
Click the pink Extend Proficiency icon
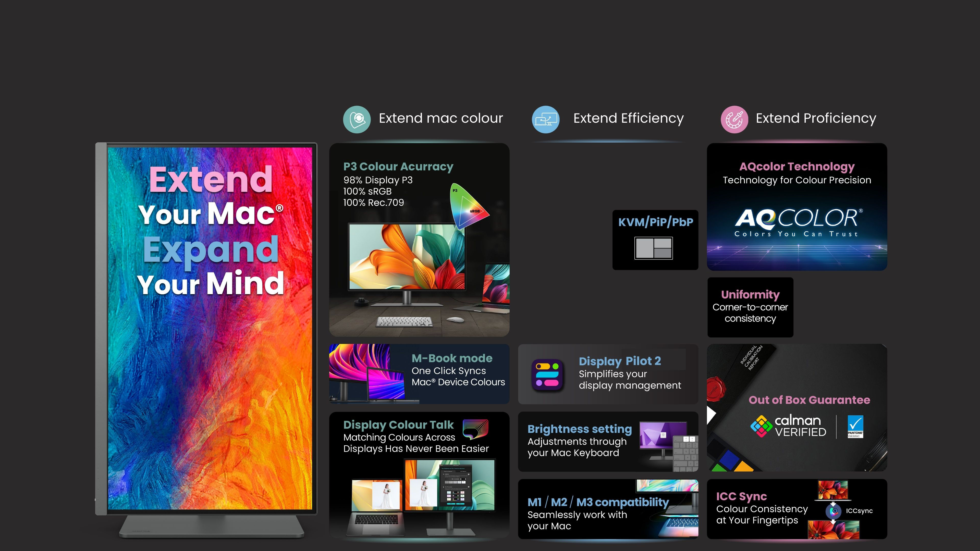(x=734, y=119)
